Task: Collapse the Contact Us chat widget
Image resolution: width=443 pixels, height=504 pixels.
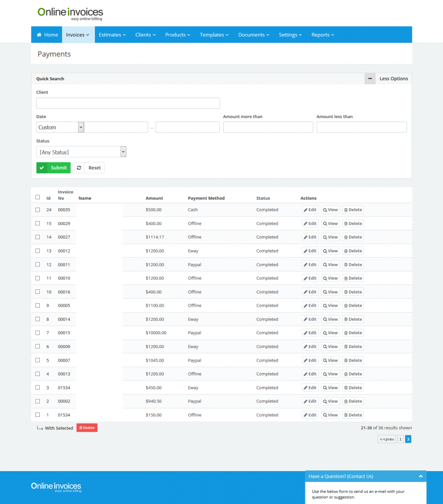Action: point(421,476)
